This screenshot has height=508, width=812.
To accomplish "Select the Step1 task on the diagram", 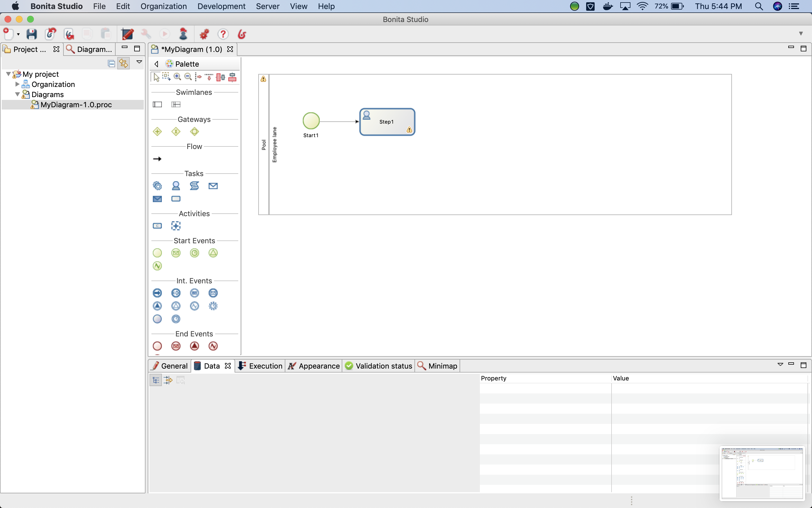I will pos(387,122).
